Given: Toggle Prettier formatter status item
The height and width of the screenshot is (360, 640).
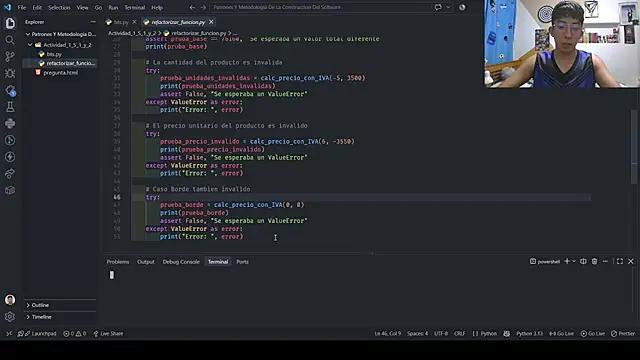Looking at the screenshot, I should (x=623, y=333).
